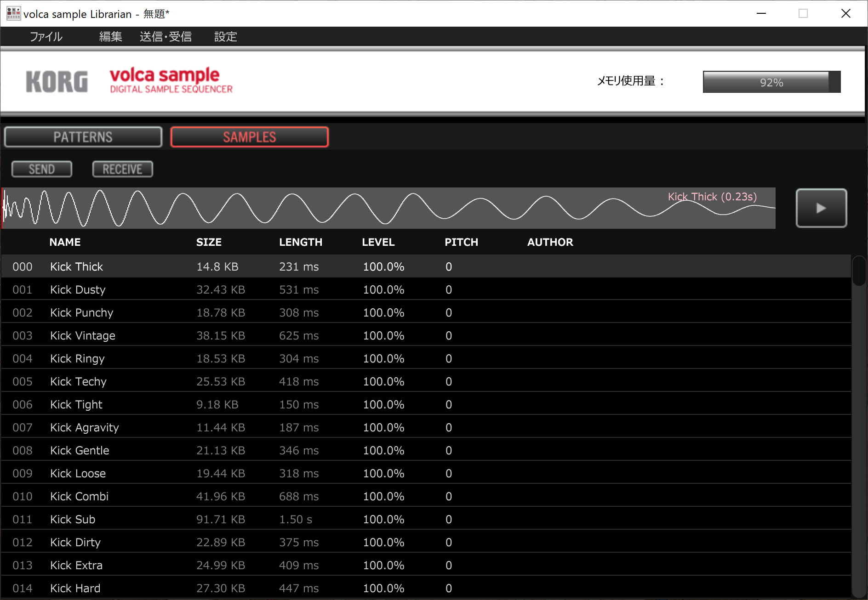
Task: Click Kick Thick level value 100.0%
Action: 383,266
